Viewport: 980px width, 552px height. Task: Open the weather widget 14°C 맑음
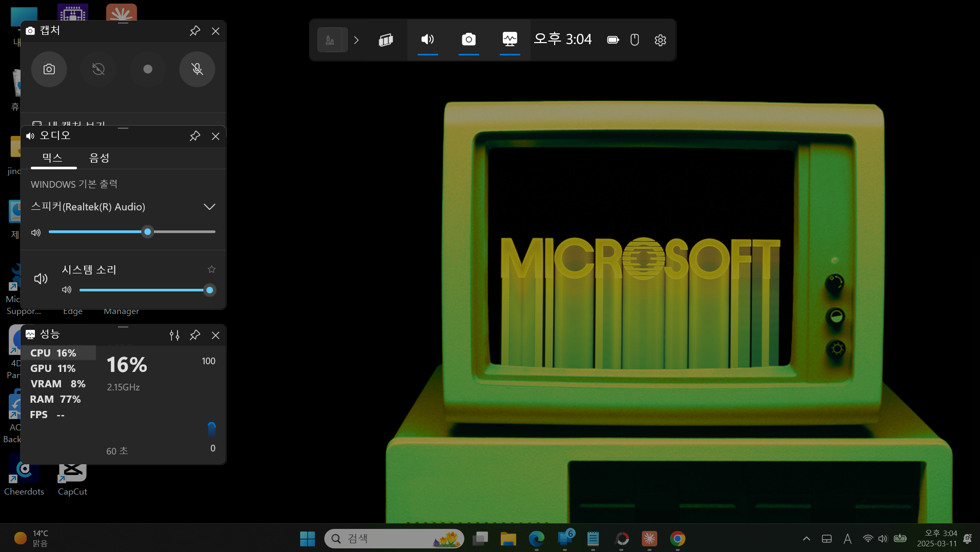31,539
